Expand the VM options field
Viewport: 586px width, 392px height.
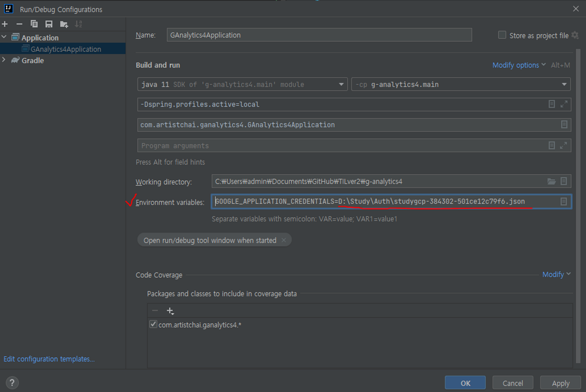pos(564,104)
